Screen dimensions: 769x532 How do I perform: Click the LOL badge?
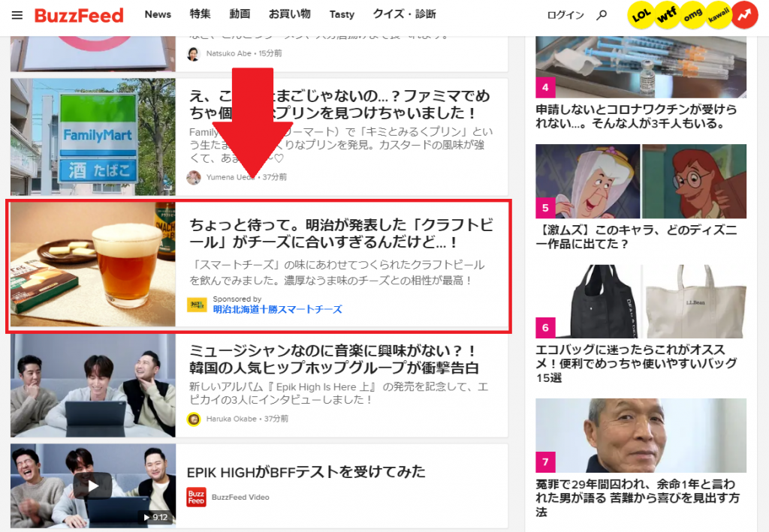point(641,15)
